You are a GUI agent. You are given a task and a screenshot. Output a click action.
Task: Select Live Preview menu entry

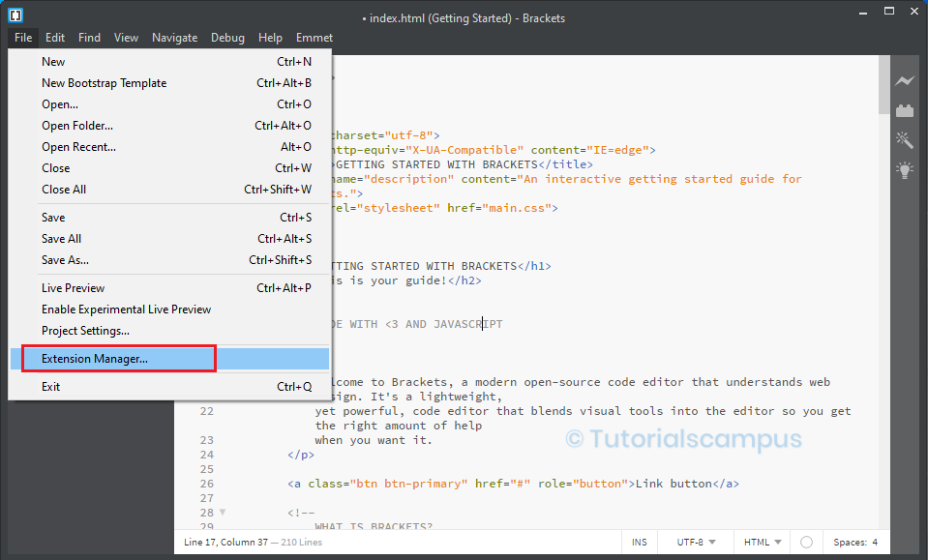point(170,288)
